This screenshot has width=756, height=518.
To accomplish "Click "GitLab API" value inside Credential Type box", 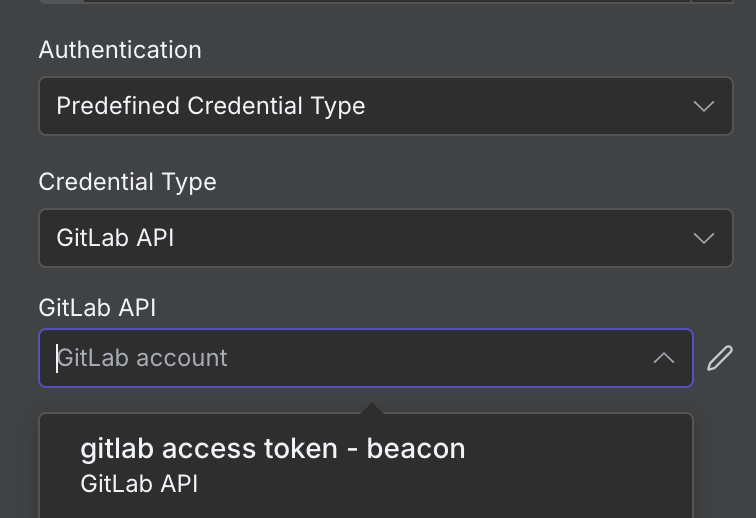I will click(115, 238).
